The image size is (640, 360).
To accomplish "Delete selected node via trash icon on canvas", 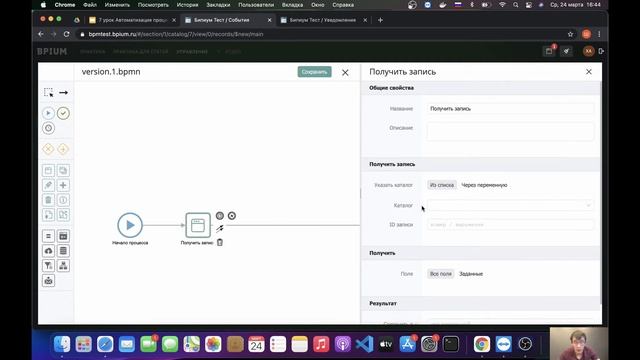I will tap(220, 242).
